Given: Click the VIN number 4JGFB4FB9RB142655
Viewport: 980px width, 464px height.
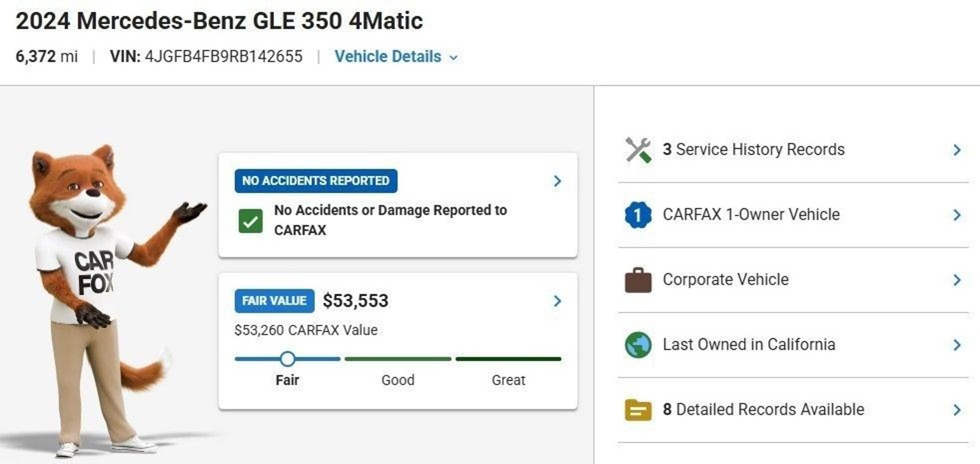Looking at the screenshot, I should tap(224, 56).
